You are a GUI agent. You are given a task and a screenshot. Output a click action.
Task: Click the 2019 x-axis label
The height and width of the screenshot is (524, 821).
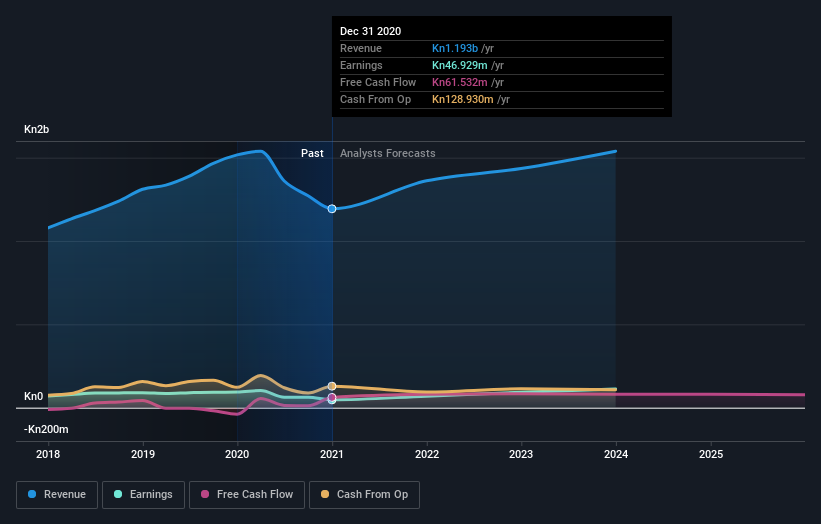point(143,454)
